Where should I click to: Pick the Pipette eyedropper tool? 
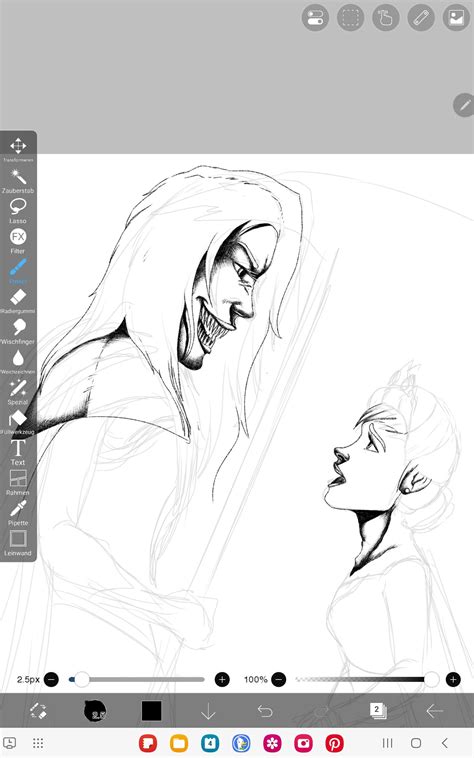click(18, 512)
